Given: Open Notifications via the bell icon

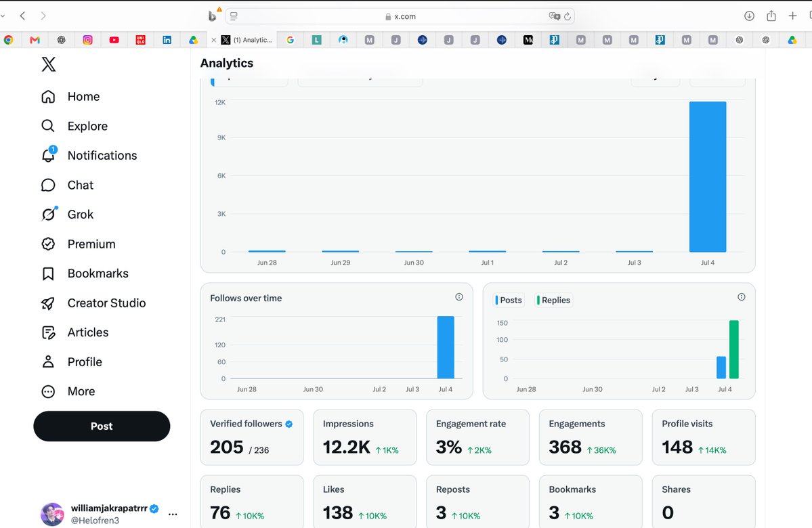Looking at the screenshot, I should (48, 155).
